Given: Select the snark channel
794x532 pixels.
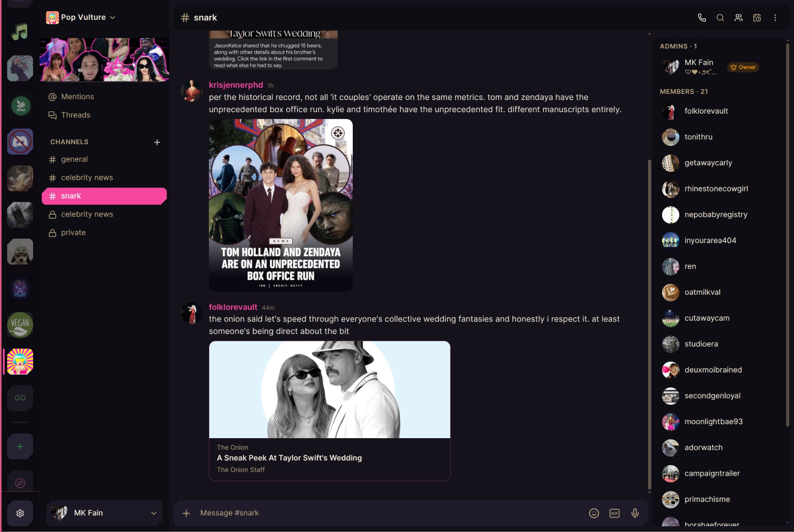Looking at the screenshot, I should [x=104, y=196].
